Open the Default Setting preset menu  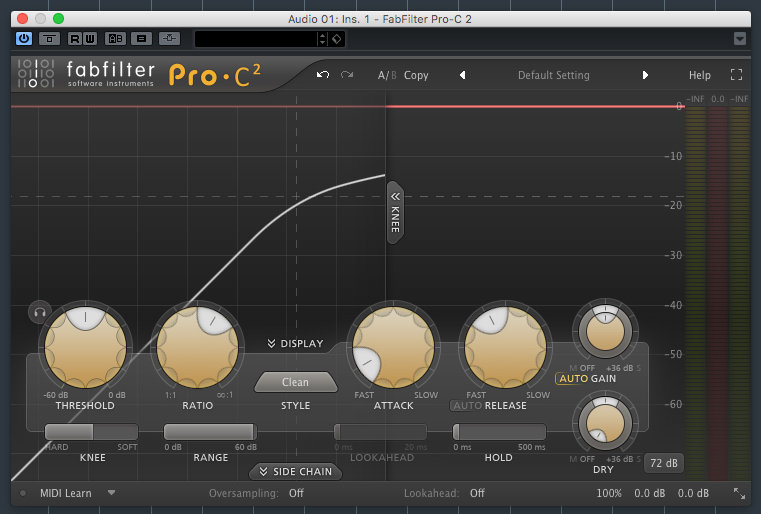(x=553, y=75)
